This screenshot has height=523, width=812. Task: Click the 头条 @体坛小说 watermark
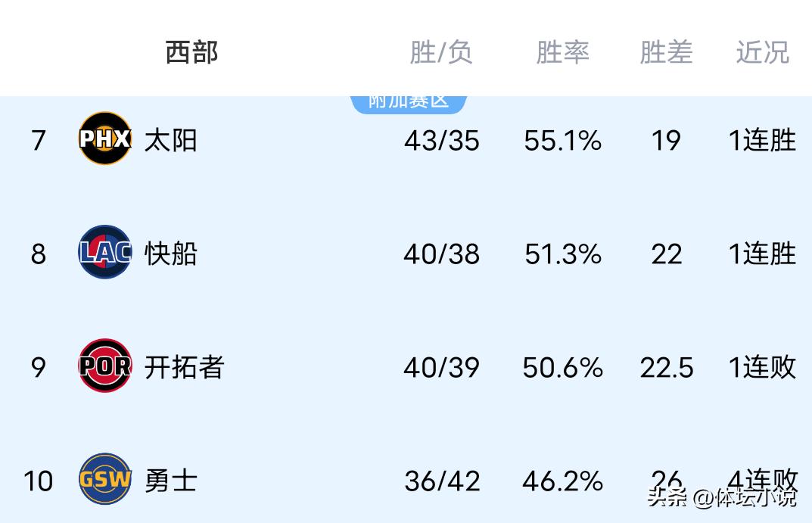[721, 497]
